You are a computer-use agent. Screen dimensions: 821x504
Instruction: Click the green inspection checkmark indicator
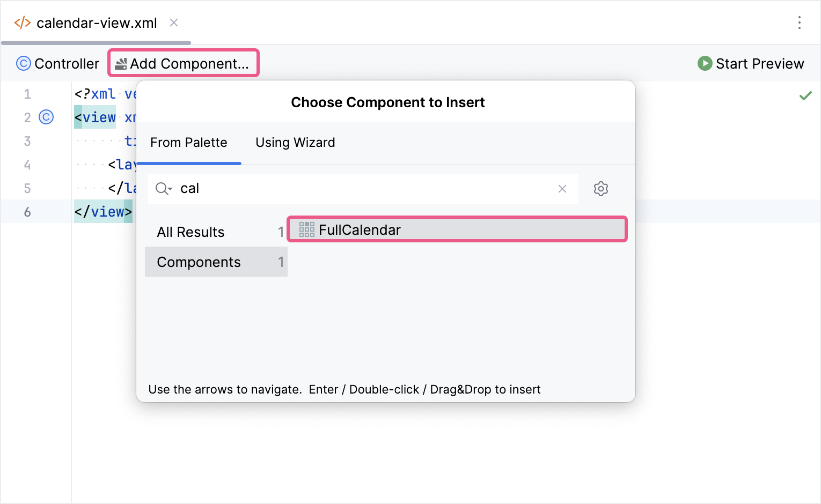pos(805,95)
